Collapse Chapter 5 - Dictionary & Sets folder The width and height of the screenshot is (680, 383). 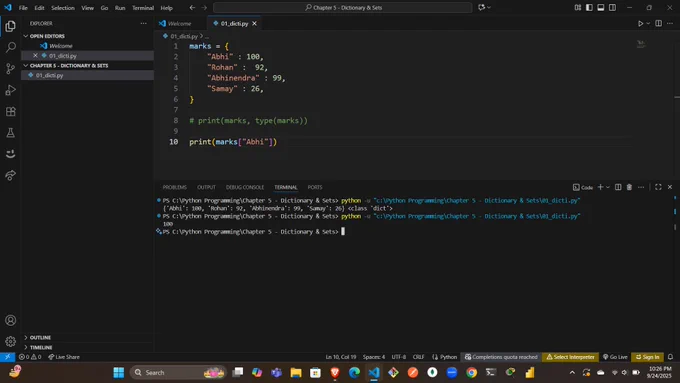[69, 65]
